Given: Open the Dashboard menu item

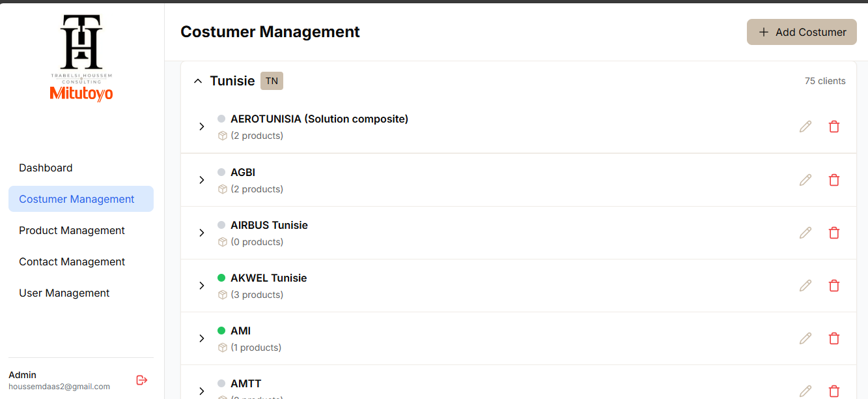Looking at the screenshot, I should tap(46, 168).
